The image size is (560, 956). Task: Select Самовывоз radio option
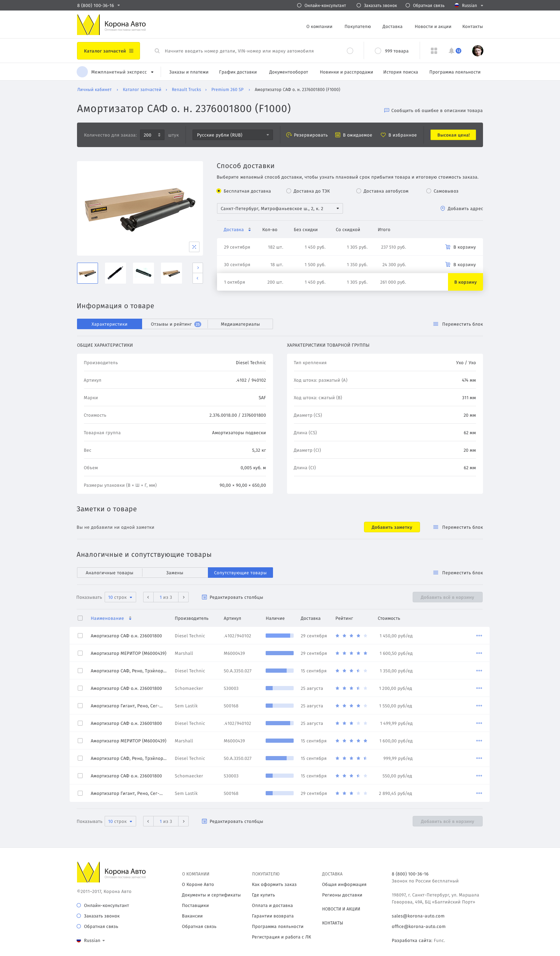tap(428, 191)
